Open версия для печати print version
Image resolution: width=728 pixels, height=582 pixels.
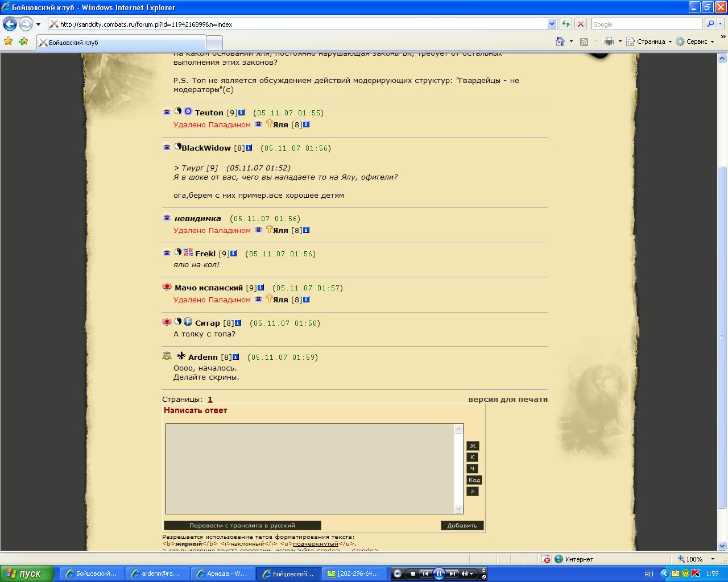(508, 399)
